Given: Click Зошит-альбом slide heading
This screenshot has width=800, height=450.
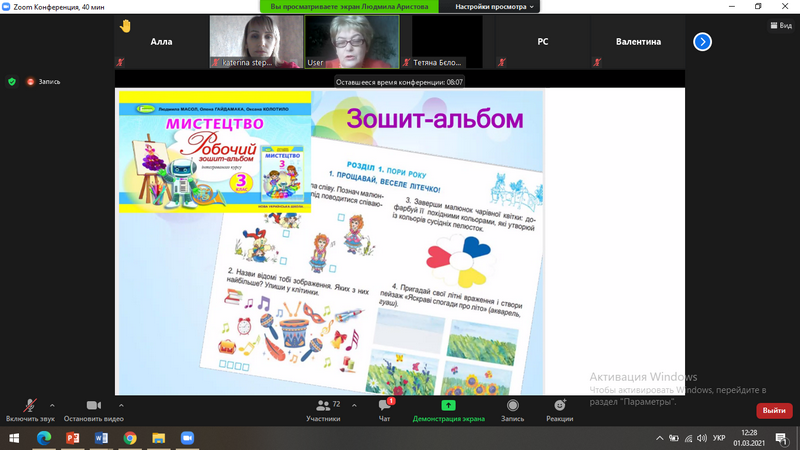Looking at the screenshot, I should [435, 119].
